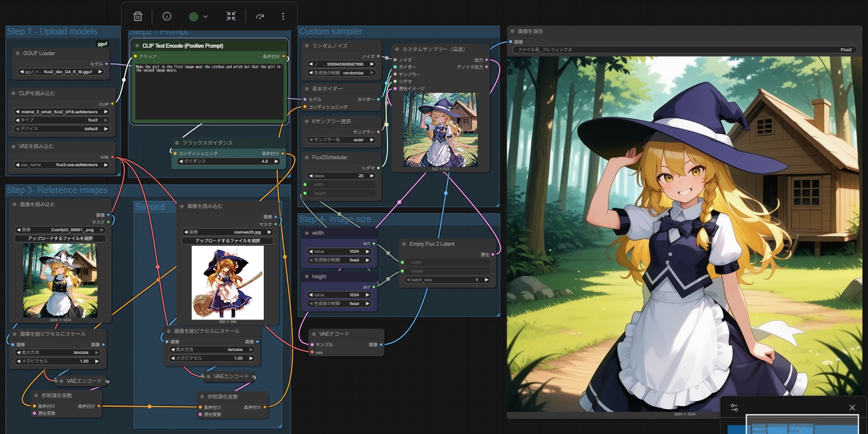The image size is (868, 434).
Task: Open minimap settings sliders icon
Action: [734, 407]
